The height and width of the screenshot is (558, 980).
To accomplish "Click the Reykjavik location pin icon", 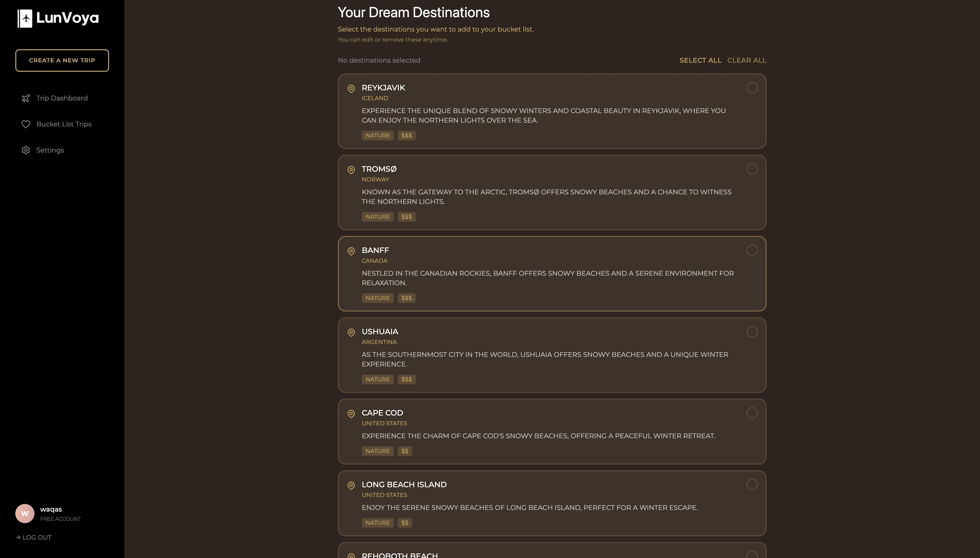I will 351,88.
